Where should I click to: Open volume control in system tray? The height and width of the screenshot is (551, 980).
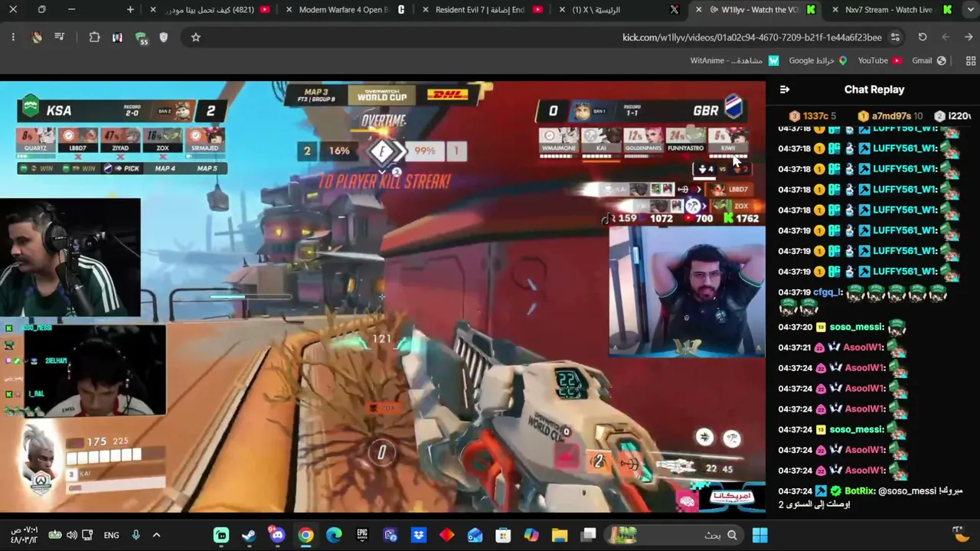tap(71, 535)
